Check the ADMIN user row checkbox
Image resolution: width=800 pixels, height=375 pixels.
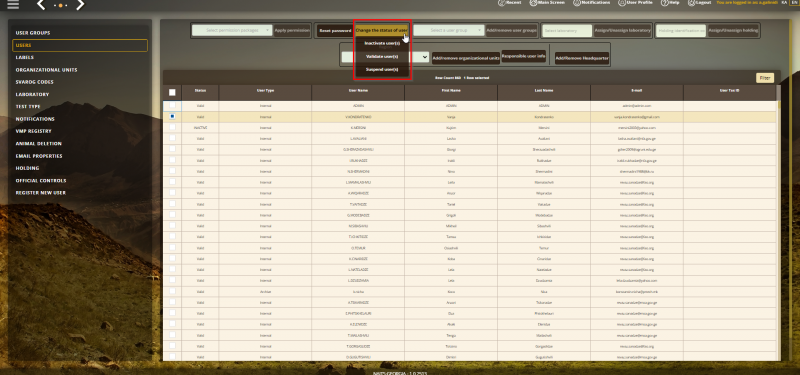172,105
